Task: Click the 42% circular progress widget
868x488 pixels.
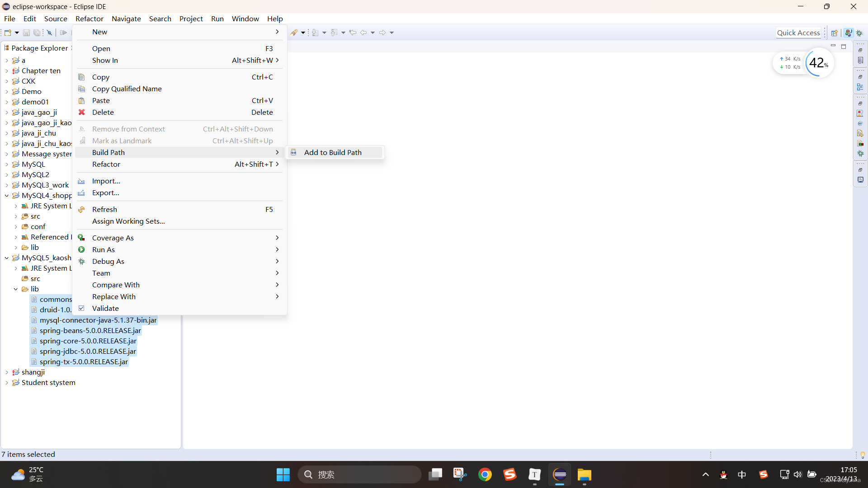Action: pos(819,63)
